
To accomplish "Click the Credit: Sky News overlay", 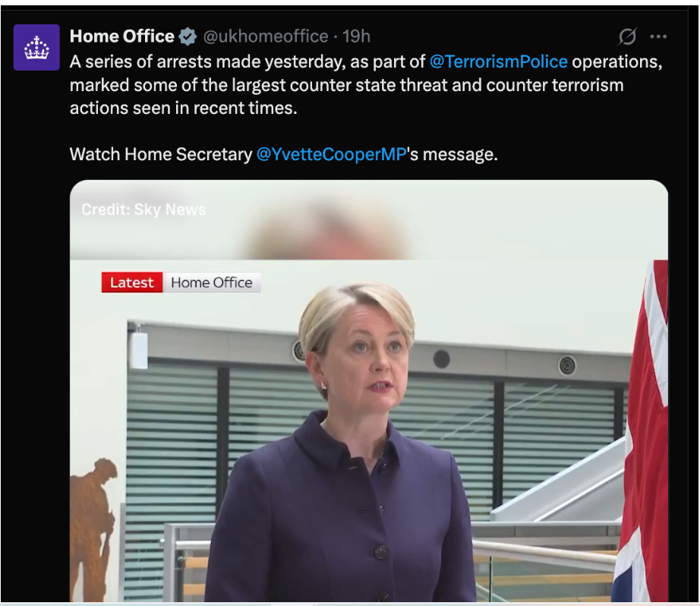I will (x=143, y=210).
